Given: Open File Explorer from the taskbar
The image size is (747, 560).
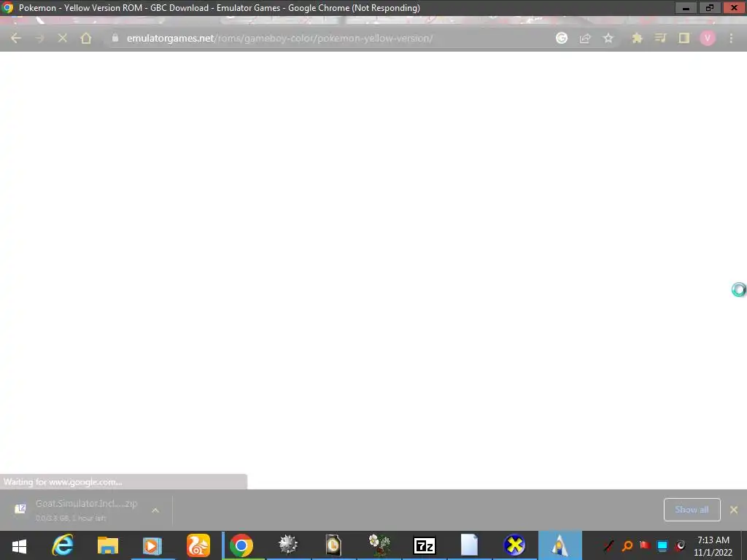Looking at the screenshot, I should coord(108,545).
